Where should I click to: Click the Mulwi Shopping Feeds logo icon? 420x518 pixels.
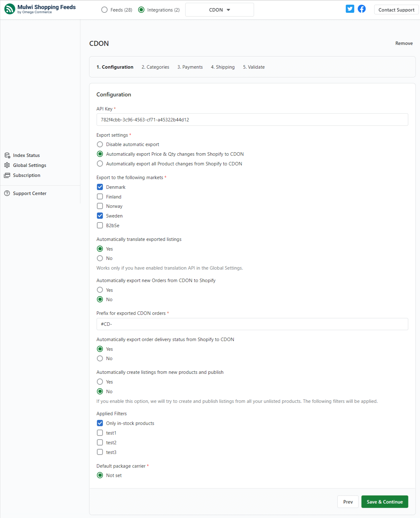tap(10, 9)
